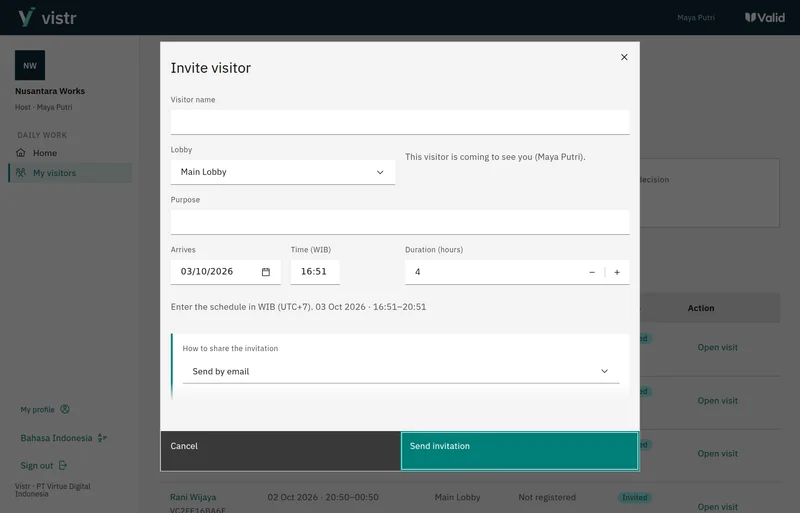The height and width of the screenshot is (513, 800).
Task: Click the Action column header
Action: [701, 308]
